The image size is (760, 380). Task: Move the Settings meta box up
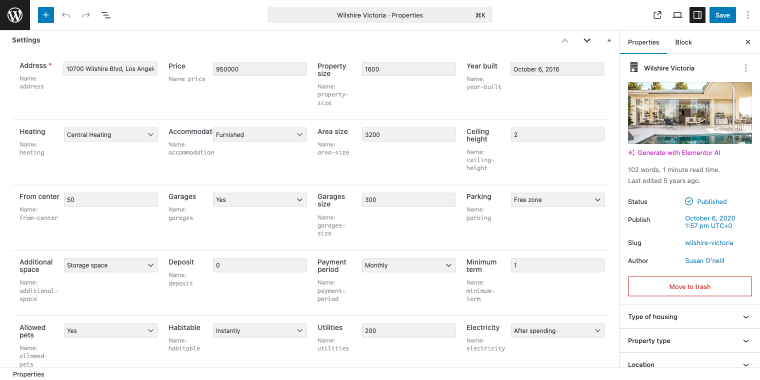pos(565,40)
